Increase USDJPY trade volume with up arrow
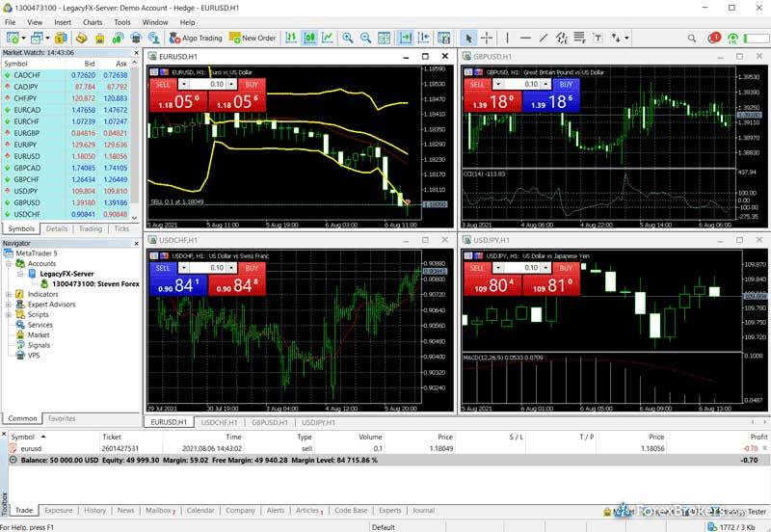 point(545,268)
